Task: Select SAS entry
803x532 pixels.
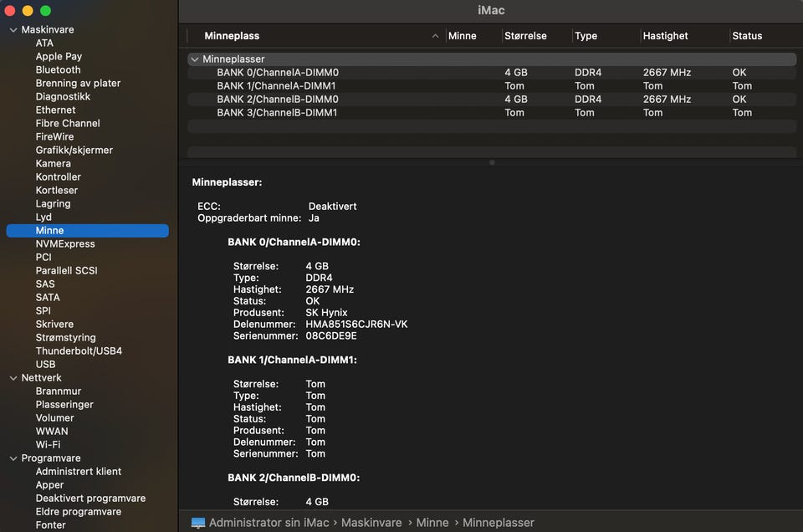Action: (x=45, y=284)
